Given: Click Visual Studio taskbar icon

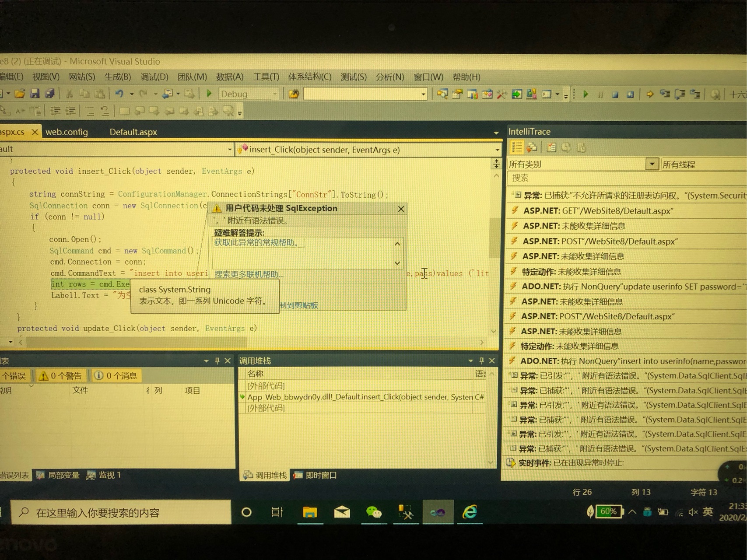Looking at the screenshot, I should coord(438,512).
